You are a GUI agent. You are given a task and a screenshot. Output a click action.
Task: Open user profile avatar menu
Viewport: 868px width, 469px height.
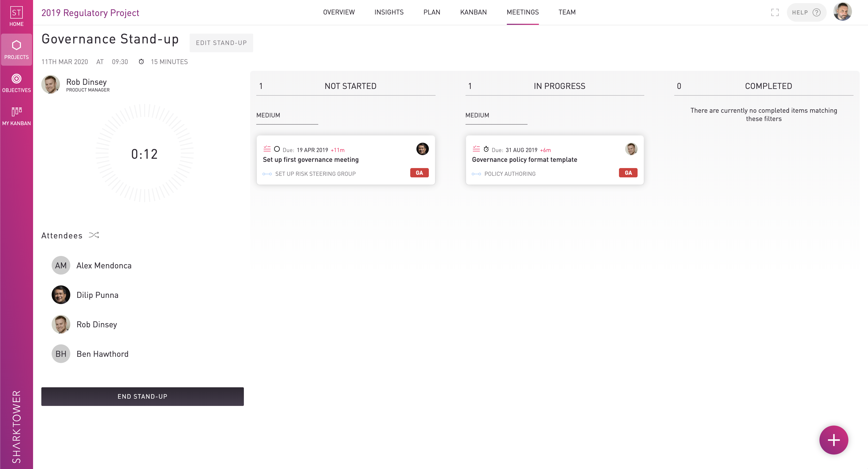click(x=842, y=12)
